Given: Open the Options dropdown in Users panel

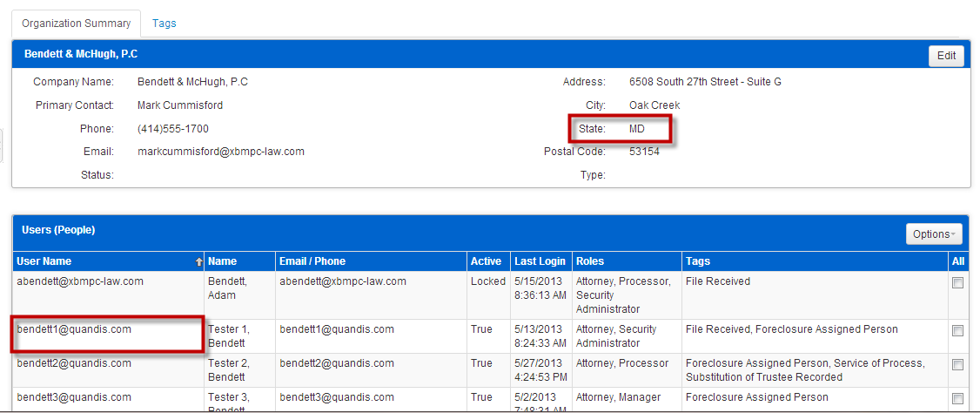Looking at the screenshot, I should coord(934,234).
